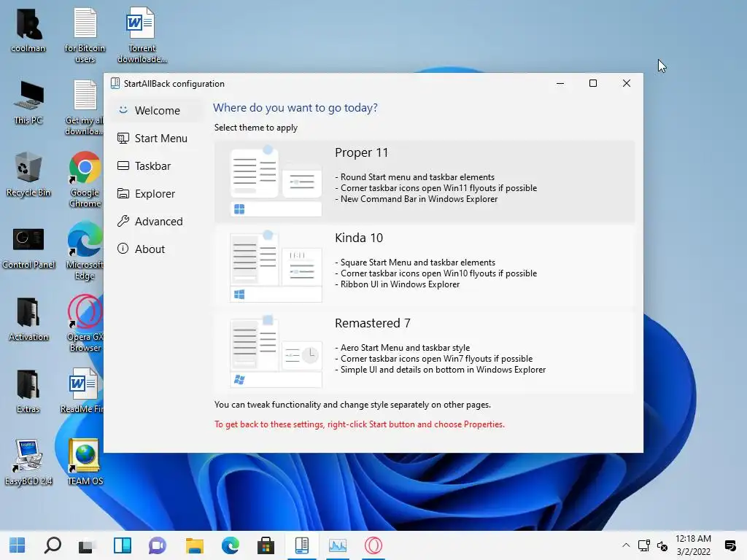Select the Google Chrome shortcut
This screenshot has height=560, width=747.
pyautogui.click(x=85, y=179)
